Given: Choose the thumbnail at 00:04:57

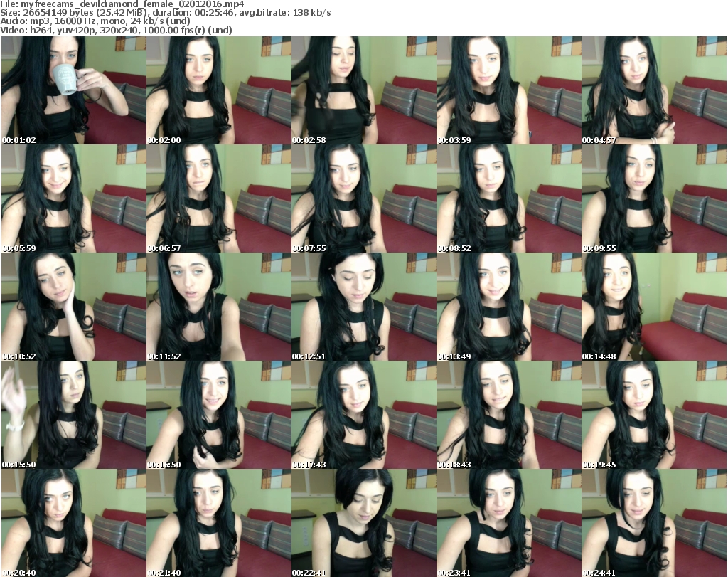Looking at the screenshot, I should pyautogui.click(x=654, y=90).
